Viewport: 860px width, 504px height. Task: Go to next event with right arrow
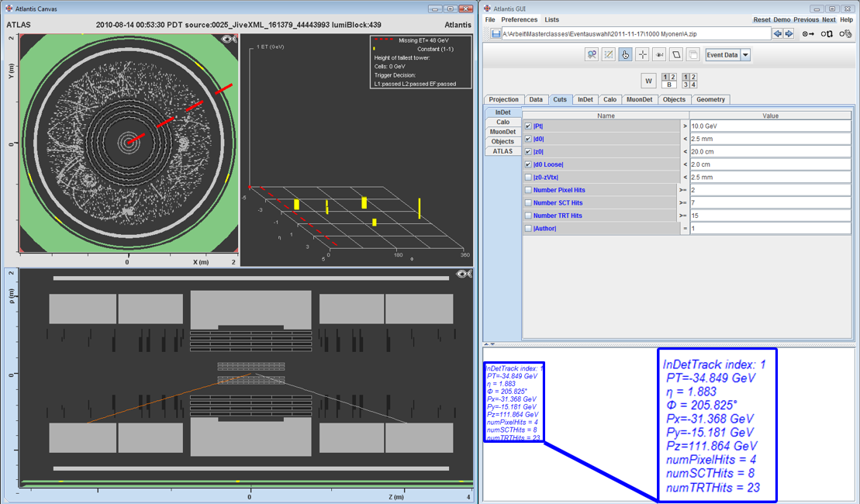click(x=789, y=34)
